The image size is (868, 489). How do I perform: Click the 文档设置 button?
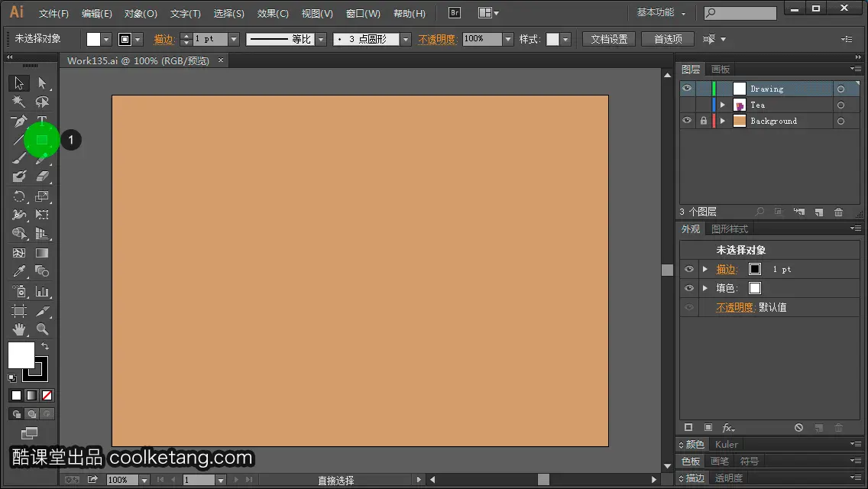click(x=609, y=39)
